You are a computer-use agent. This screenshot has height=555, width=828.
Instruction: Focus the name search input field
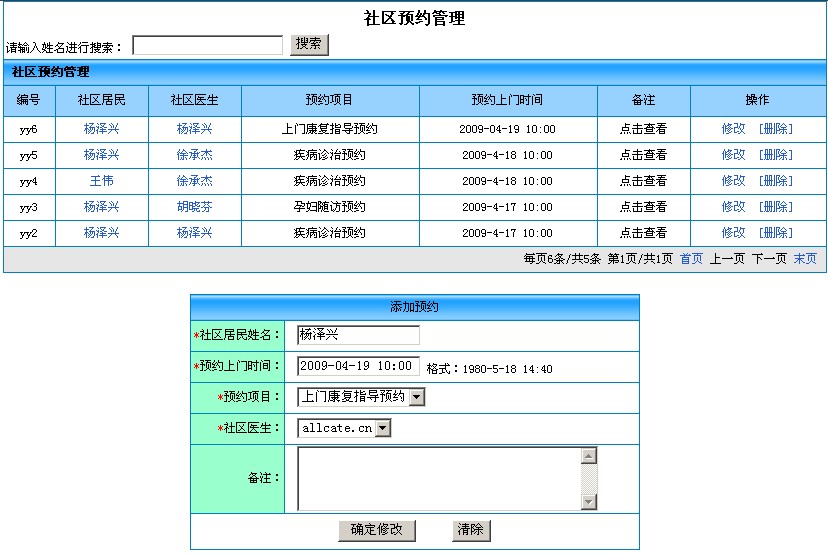click(x=208, y=46)
